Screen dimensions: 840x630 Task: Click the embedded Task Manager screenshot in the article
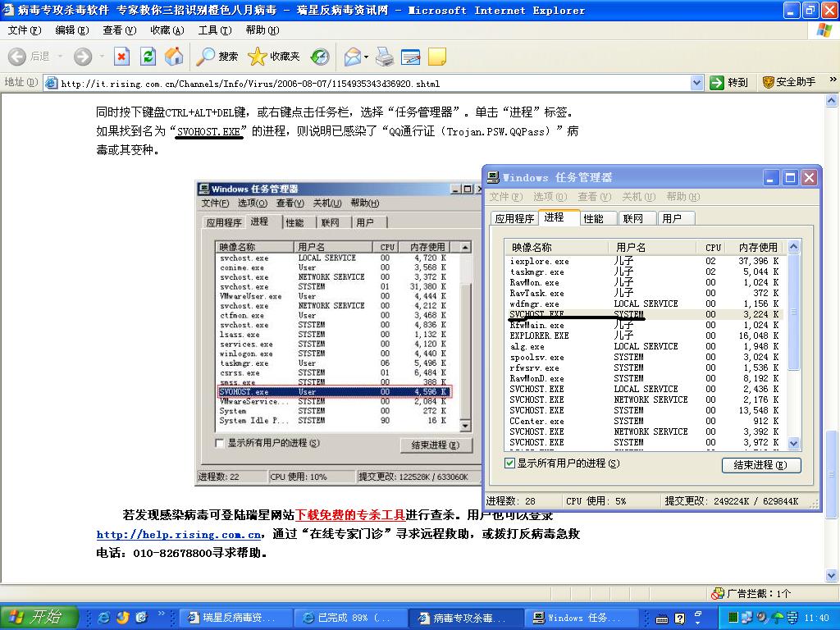tap(337, 333)
